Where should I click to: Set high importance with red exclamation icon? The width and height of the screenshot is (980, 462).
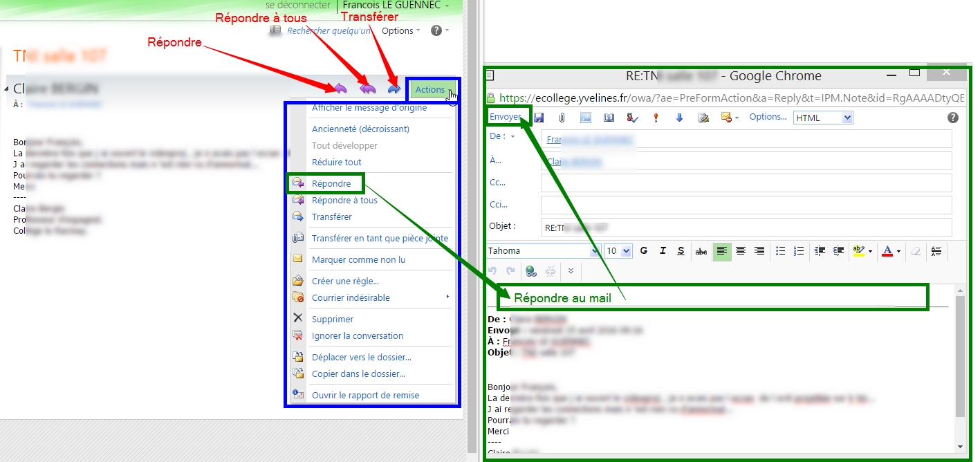pyautogui.click(x=656, y=118)
